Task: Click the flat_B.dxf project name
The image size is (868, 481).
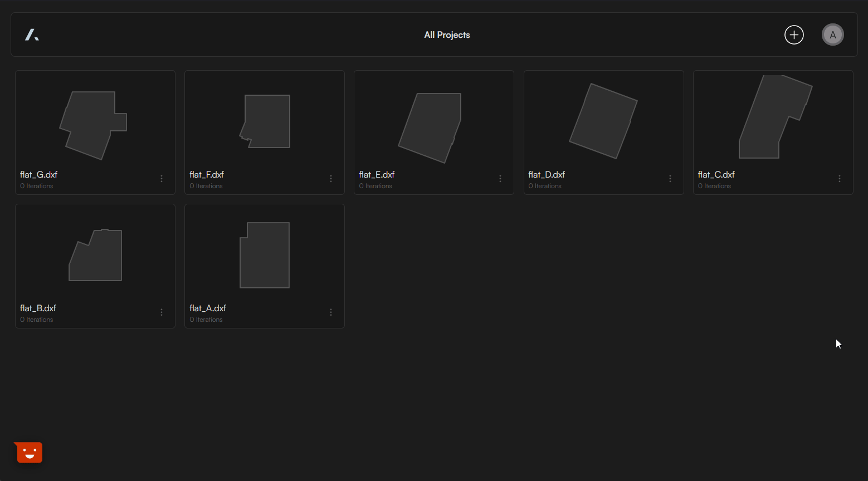Action: [38, 308]
